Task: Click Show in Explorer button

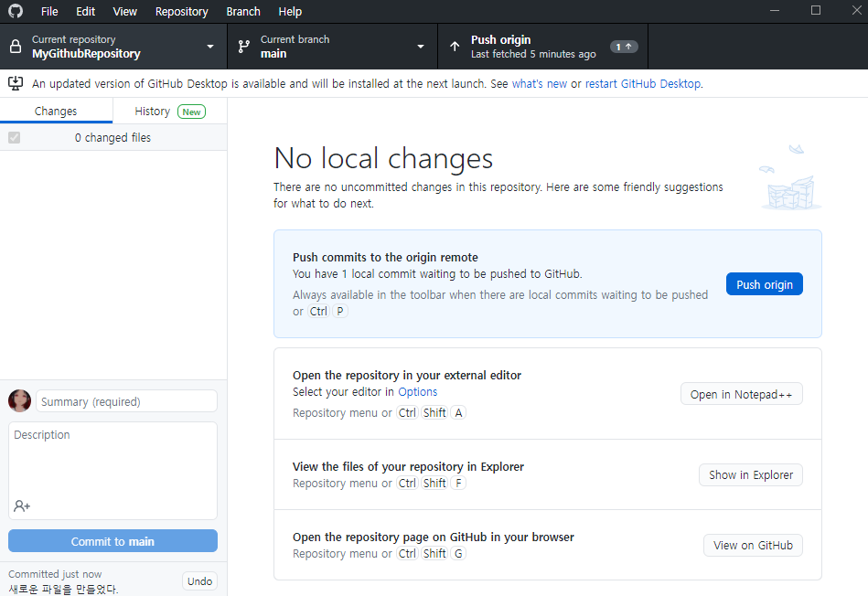Action: 751,474
